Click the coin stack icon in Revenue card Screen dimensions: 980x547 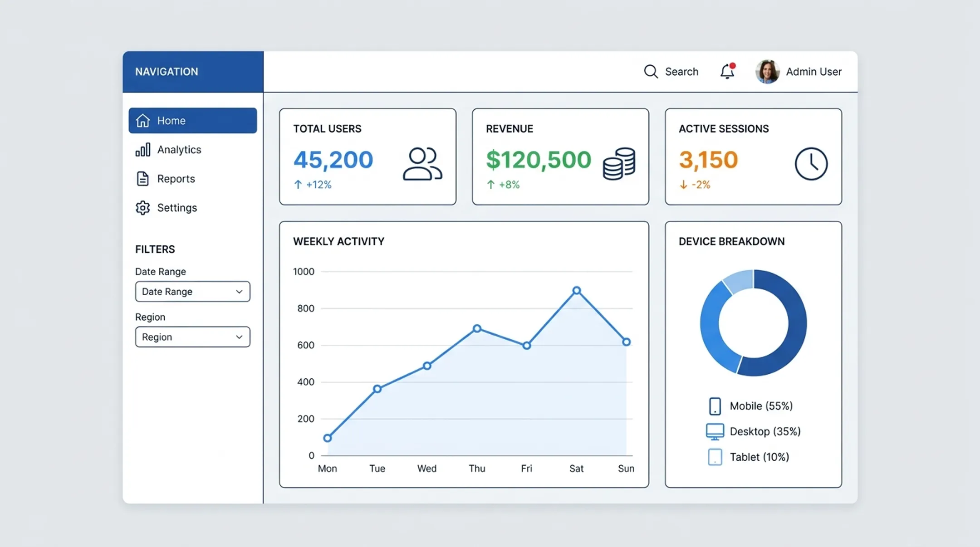(619, 164)
